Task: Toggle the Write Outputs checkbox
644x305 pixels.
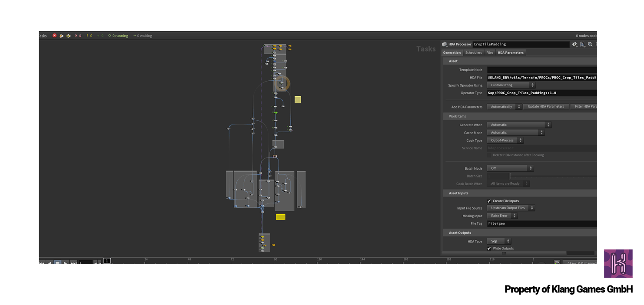Action: pos(489,249)
